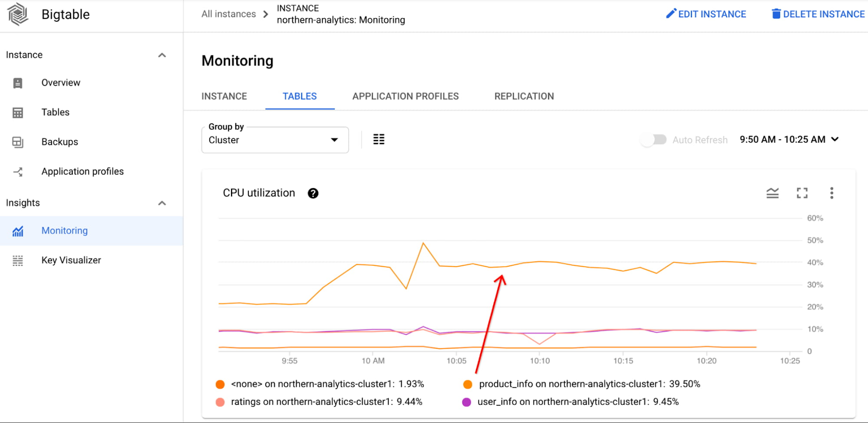Select the TABLES tab

pyautogui.click(x=299, y=96)
